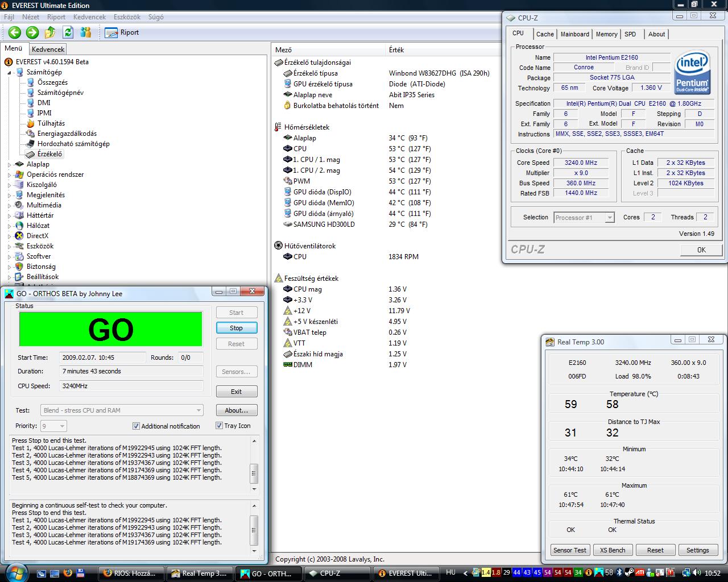The image size is (728, 582).
Task: Open Firefox from the quick launch bar
Action: pyautogui.click(x=68, y=573)
